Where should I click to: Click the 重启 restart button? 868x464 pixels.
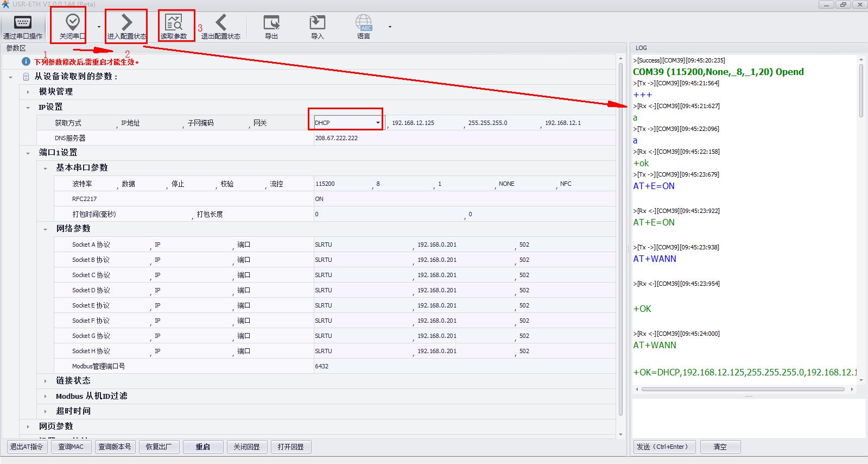tap(202, 447)
